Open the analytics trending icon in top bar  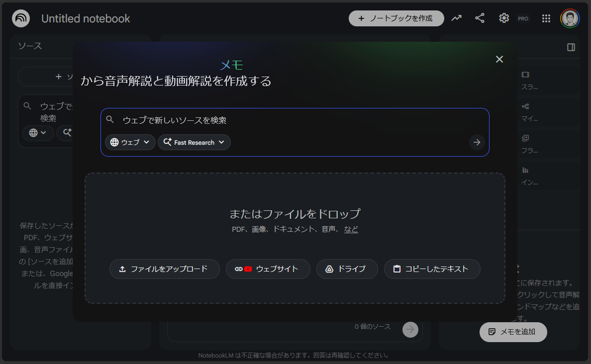pos(456,18)
